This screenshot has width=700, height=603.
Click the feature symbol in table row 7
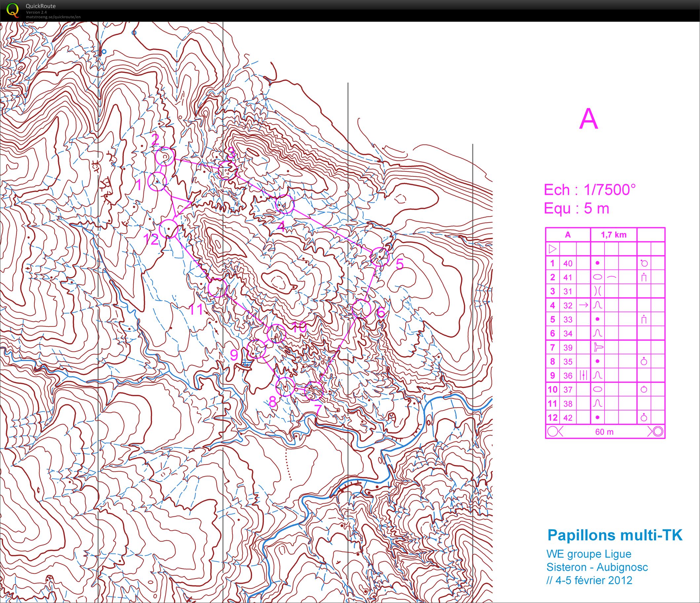(598, 347)
